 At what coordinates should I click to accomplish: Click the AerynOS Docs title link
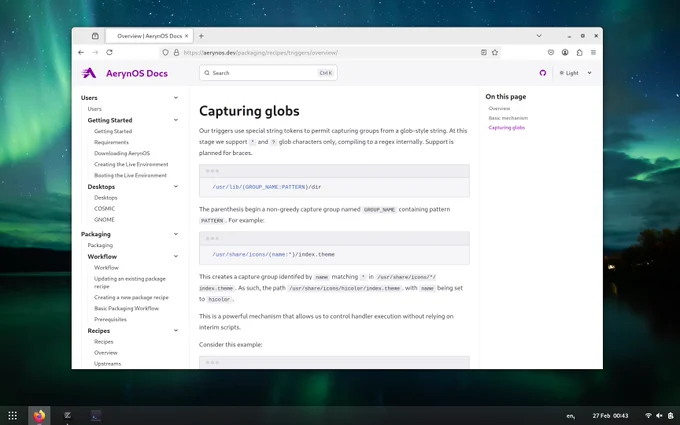137,73
